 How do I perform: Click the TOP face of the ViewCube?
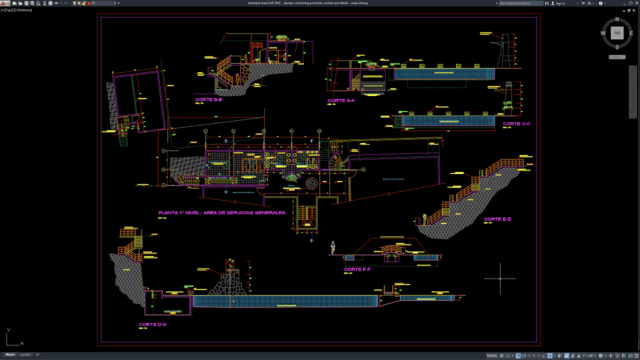pyautogui.click(x=617, y=33)
